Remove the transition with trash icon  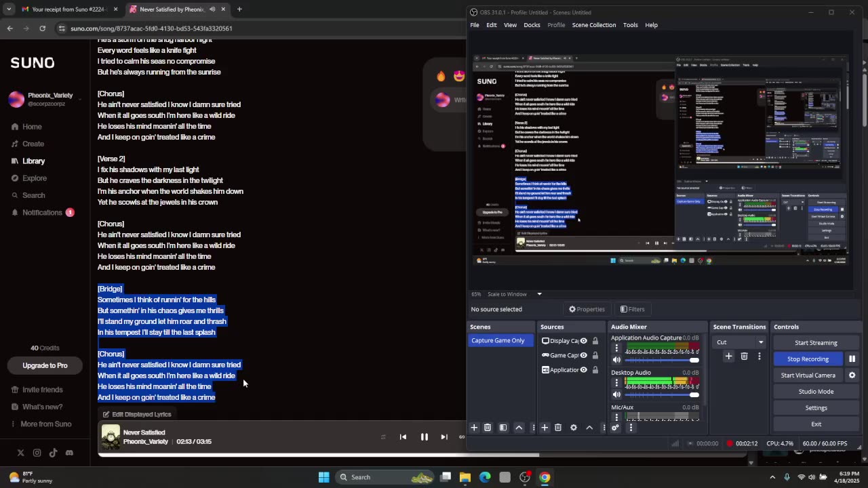tap(744, 356)
